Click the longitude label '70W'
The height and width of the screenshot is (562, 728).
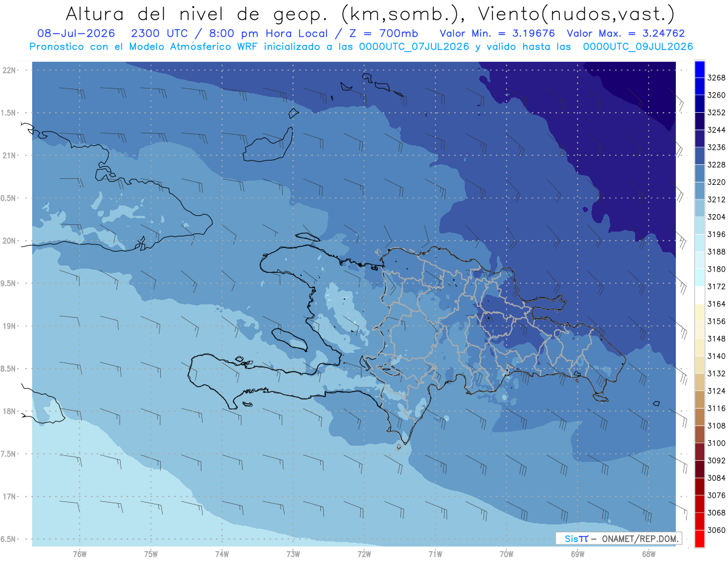(507, 554)
